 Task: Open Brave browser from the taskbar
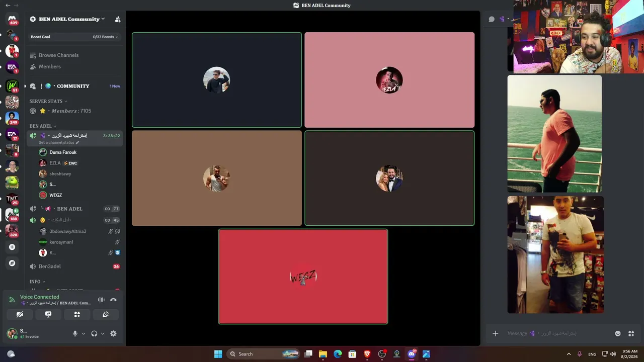[x=367, y=354]
